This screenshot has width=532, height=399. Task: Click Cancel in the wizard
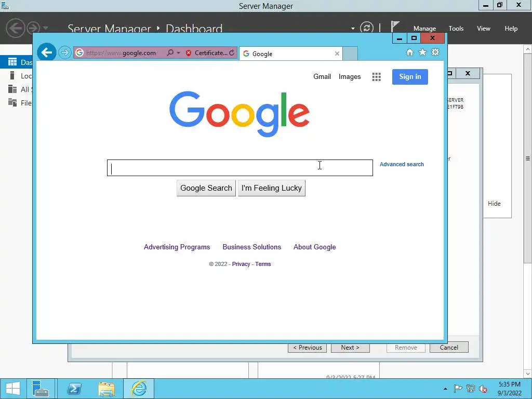(x=449, y=348)
